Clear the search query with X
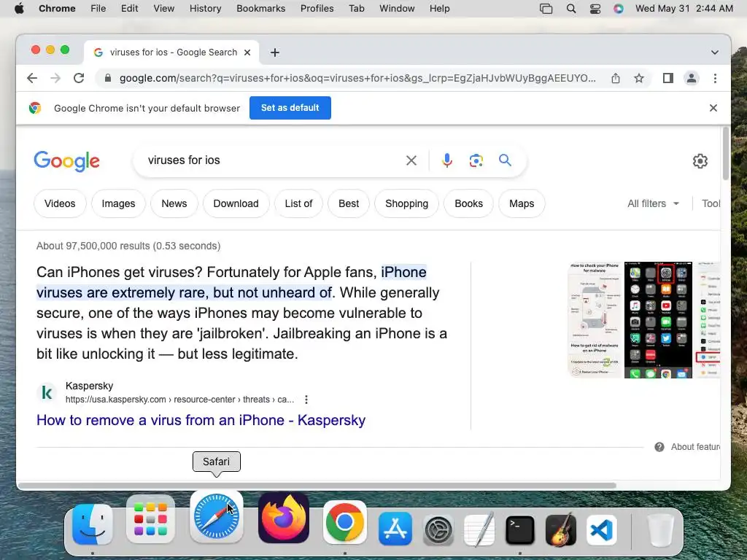The image size is (747, 560). (411, 160)
